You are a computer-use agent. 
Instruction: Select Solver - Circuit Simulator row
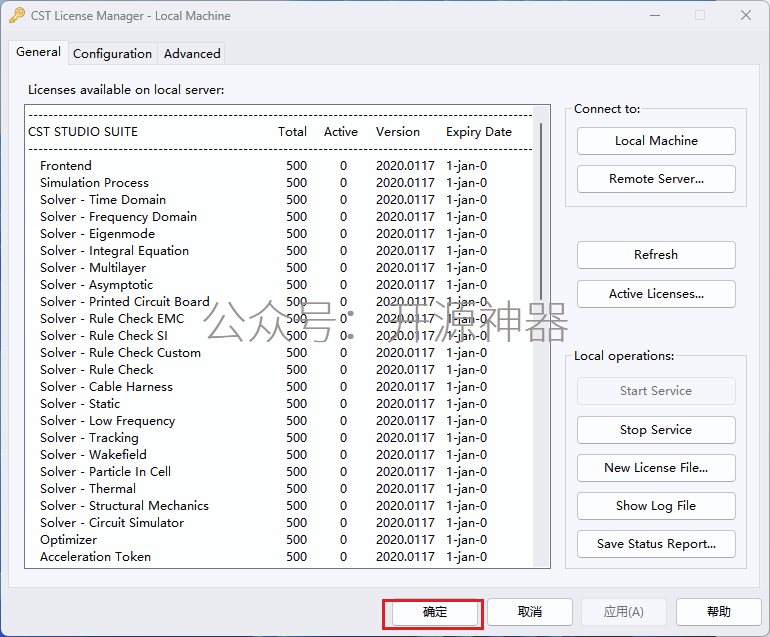click(264, 523)
